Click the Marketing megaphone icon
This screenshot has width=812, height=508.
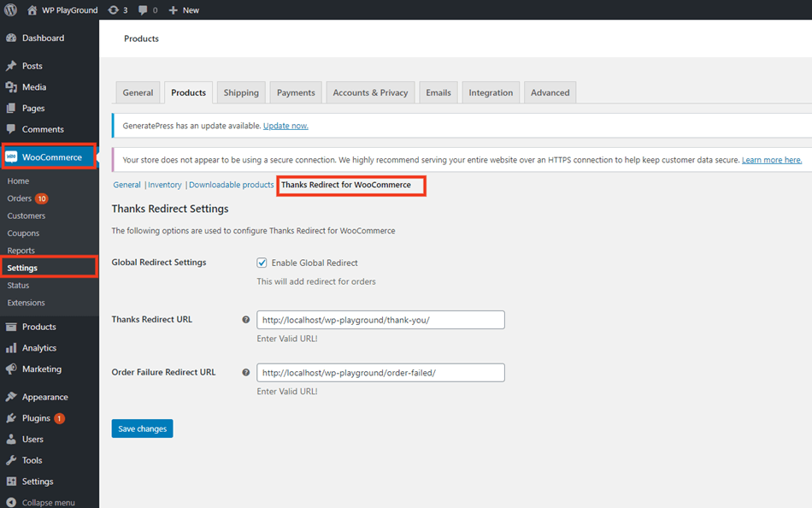(11, 369)
